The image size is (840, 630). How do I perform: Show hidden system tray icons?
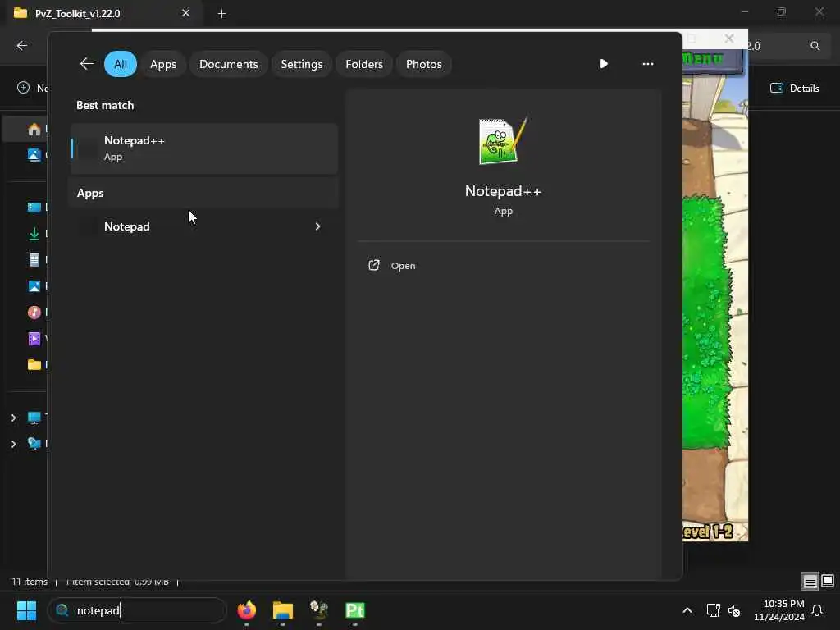pyautogui.click(x=687, y=610)
